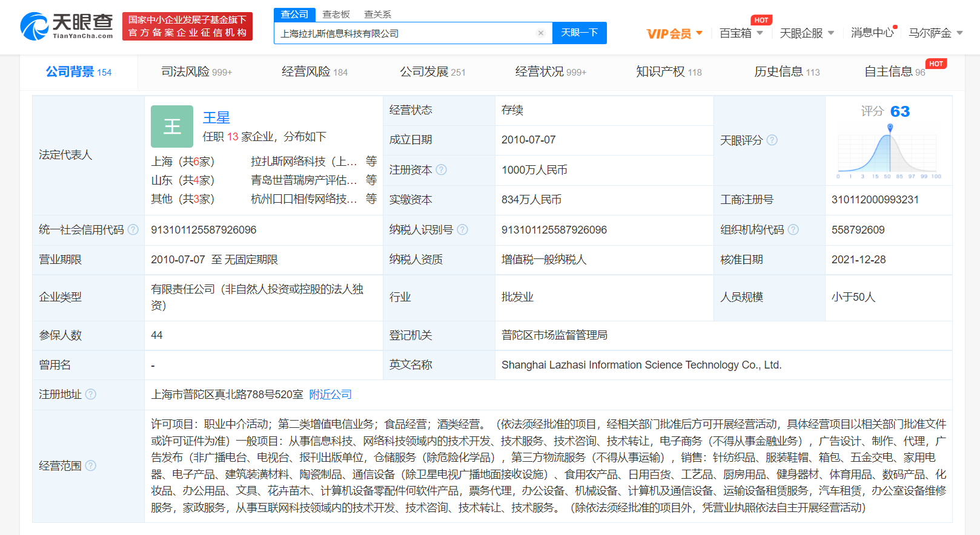Open the 附近公司 link
This screenshot has width=980, height=535.
coord(330,395)
